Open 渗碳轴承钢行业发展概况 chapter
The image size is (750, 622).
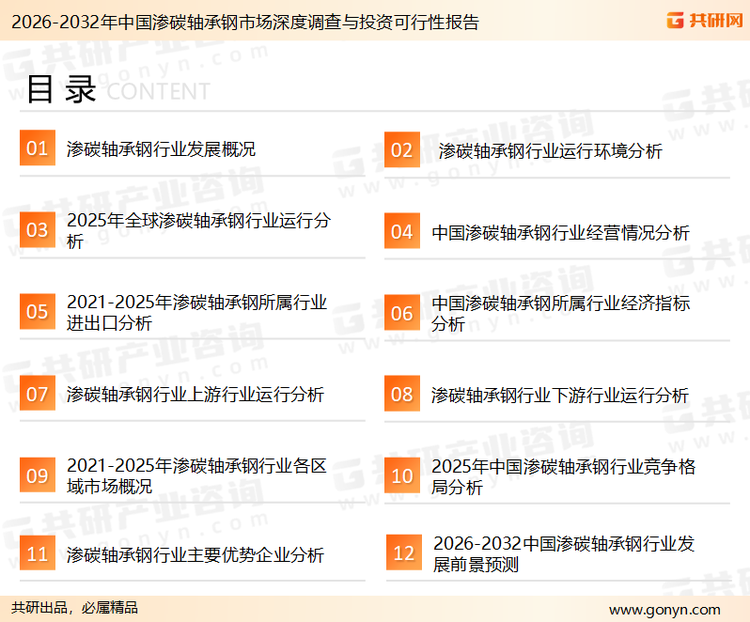(x=161, y=149)
